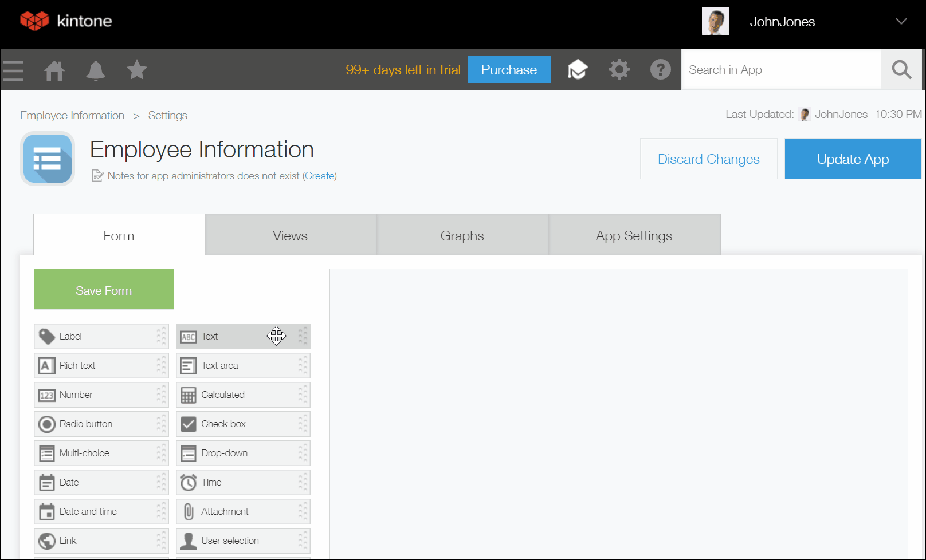
Task: Click the Update App button
Action: [853, 159]
